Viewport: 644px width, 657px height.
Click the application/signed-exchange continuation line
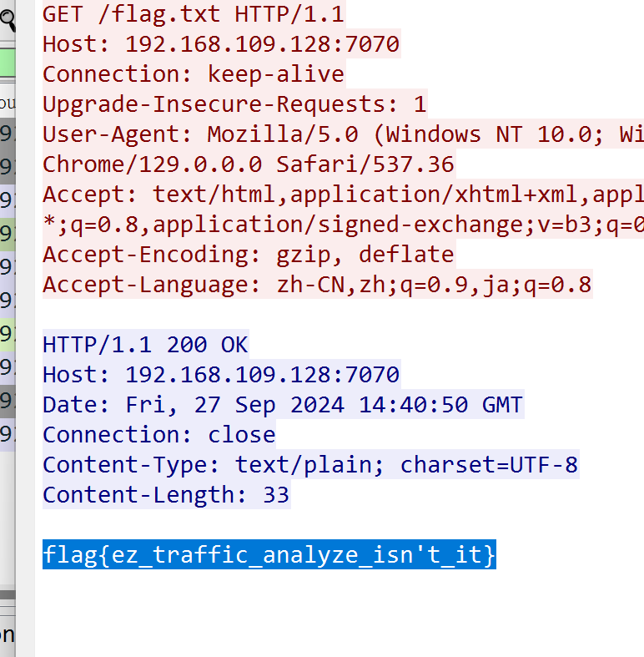point(343,225)
